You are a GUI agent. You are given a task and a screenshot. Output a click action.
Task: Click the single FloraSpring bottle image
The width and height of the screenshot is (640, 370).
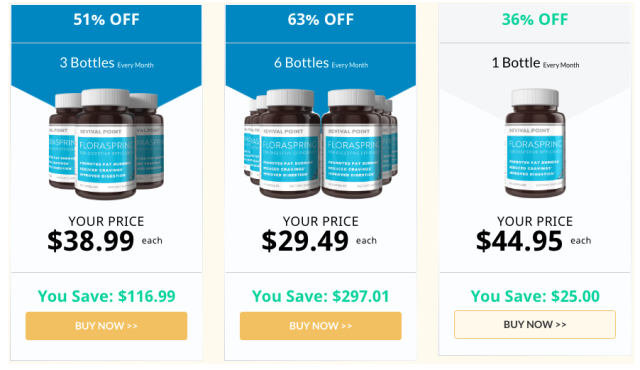pyautogui.click(x=535, y=143)
